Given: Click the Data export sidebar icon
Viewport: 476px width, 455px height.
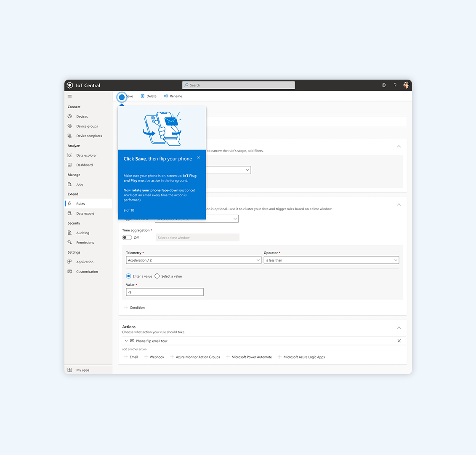Looking at the screenshot, I should click(70, 213).
